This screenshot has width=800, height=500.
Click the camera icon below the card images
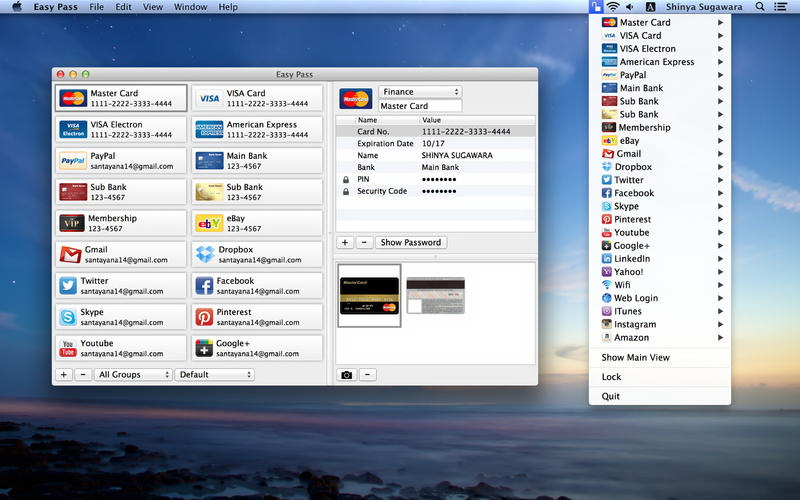tap(346, 375)
